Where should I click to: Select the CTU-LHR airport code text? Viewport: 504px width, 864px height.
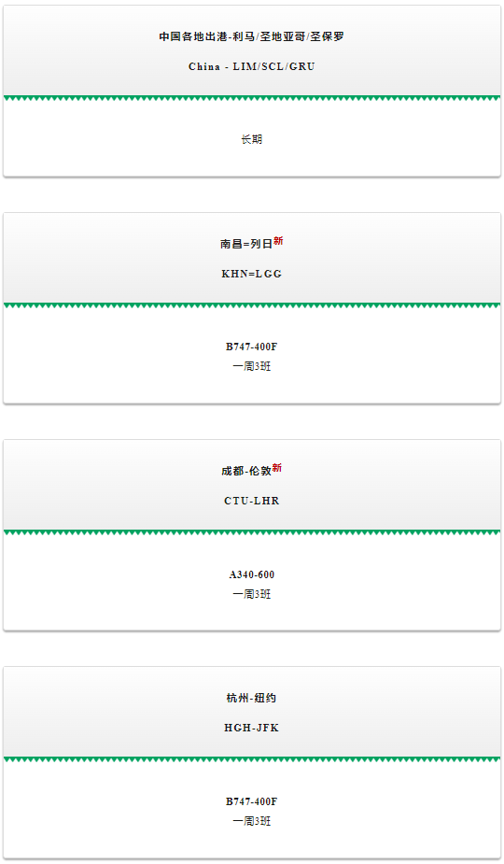tap(252, 501)
